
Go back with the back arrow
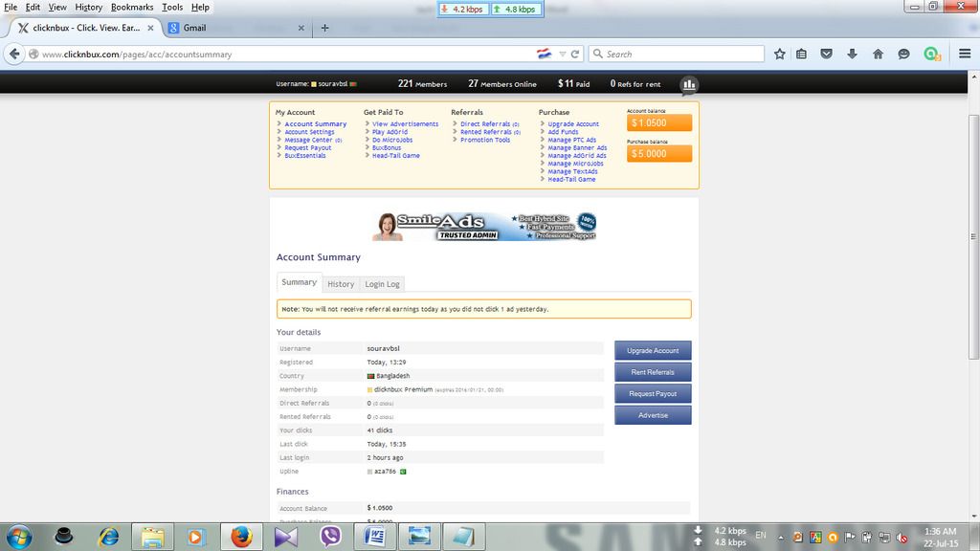pyautogui.click(x=14, y=55)
